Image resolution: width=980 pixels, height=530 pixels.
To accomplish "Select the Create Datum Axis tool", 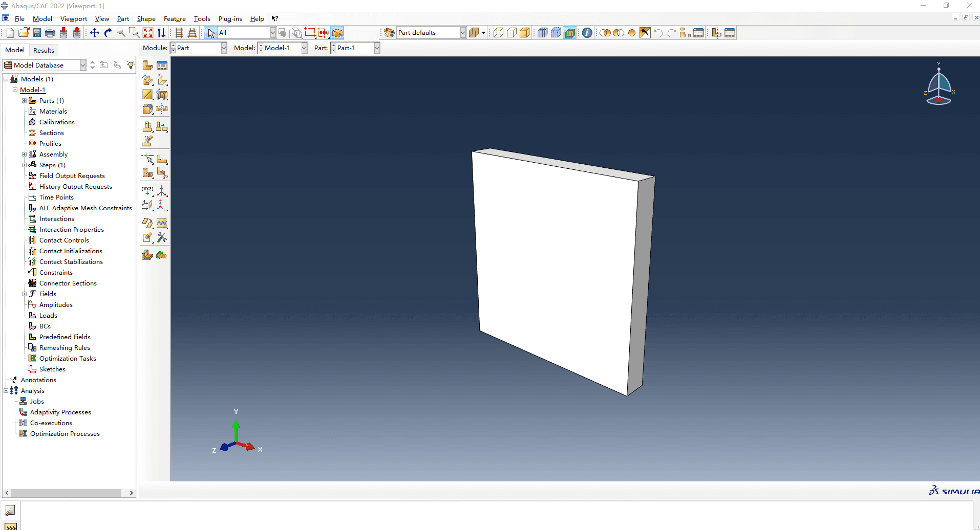I will (162, 191).
